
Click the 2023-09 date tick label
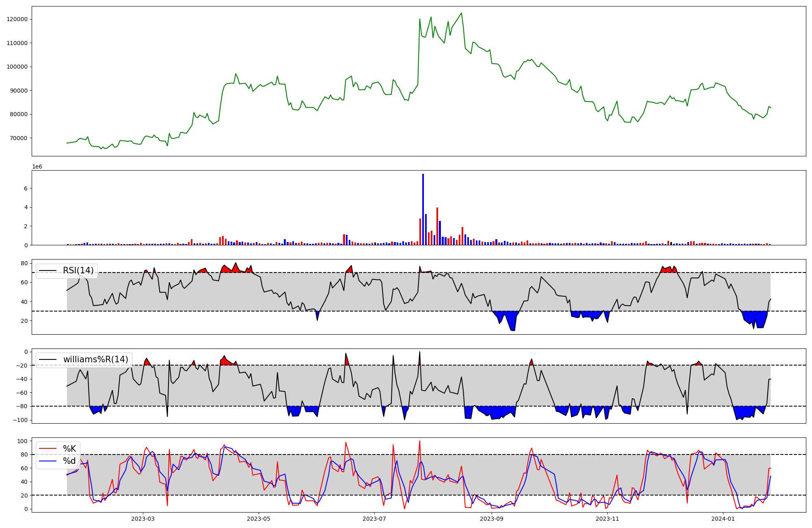point(492,519)
